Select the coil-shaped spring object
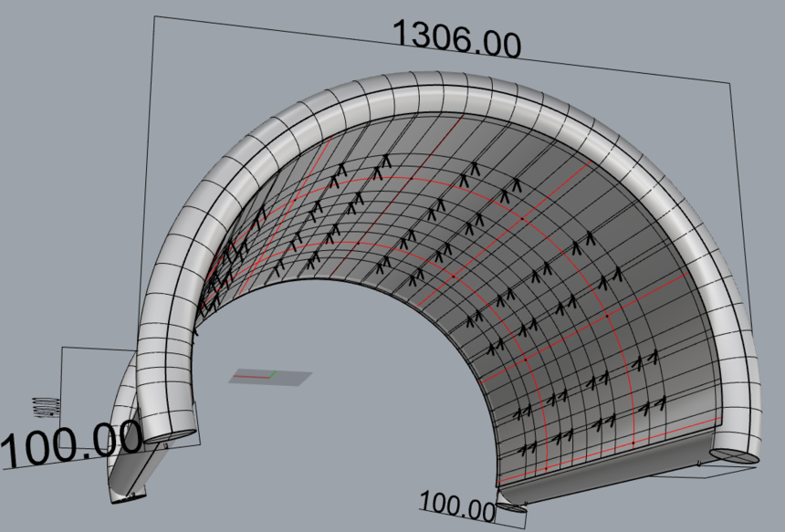 coord(43,407)
